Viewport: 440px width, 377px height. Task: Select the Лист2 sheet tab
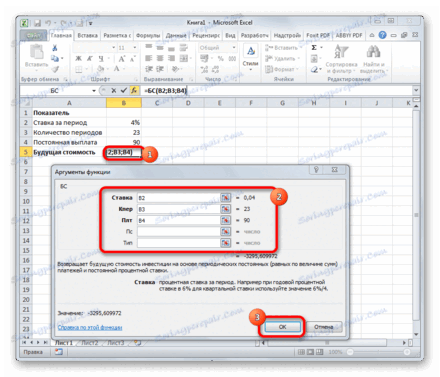(90, 343)
